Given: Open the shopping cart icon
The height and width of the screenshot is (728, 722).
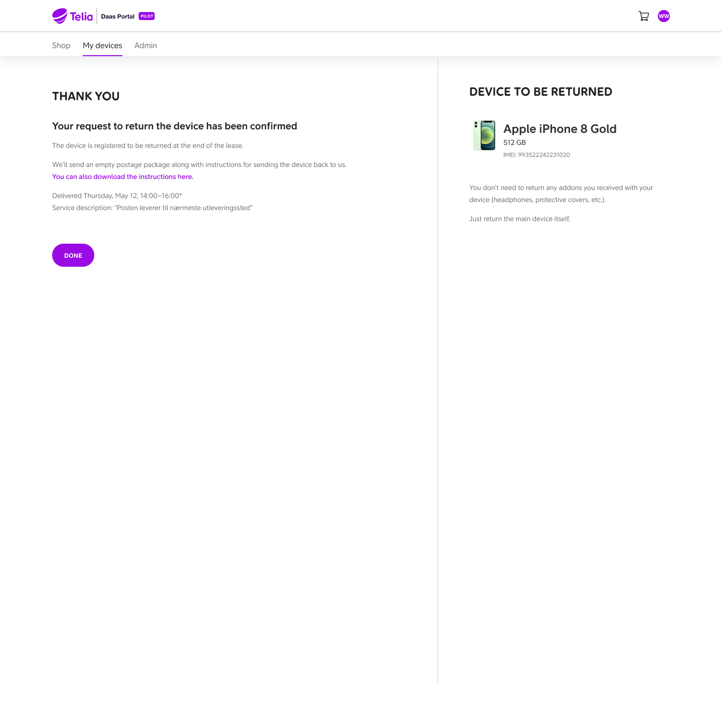Looking at the screenshot, I should 644,16.
